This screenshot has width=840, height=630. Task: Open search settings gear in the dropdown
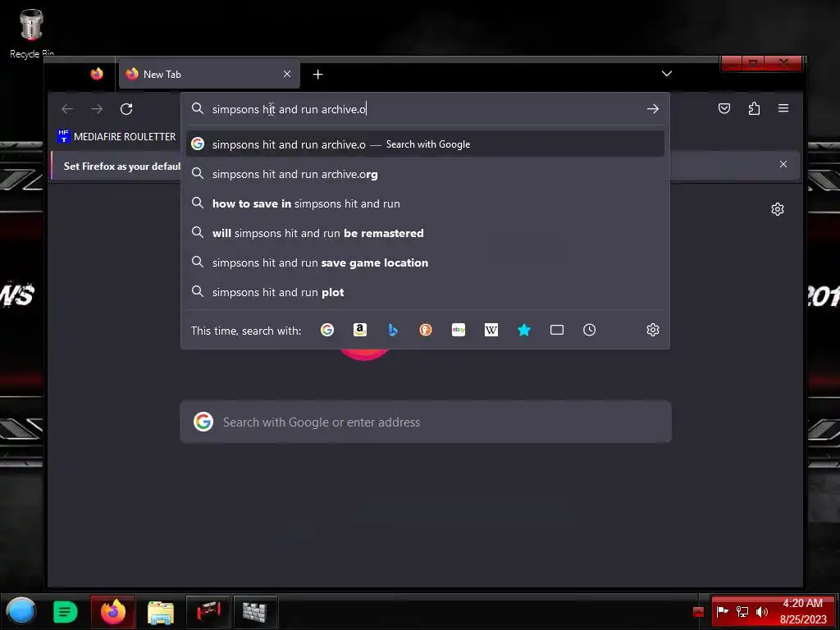[652, 330]
